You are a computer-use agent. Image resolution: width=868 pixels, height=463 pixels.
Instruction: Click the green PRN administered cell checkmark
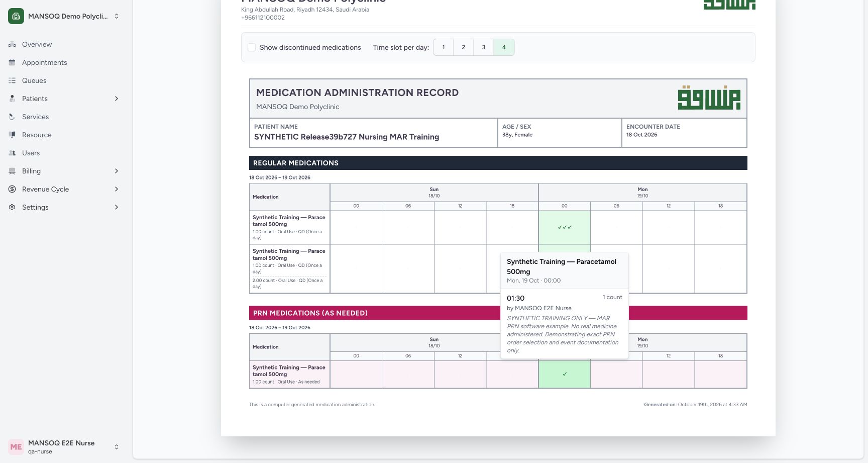[x=565, y=375]
